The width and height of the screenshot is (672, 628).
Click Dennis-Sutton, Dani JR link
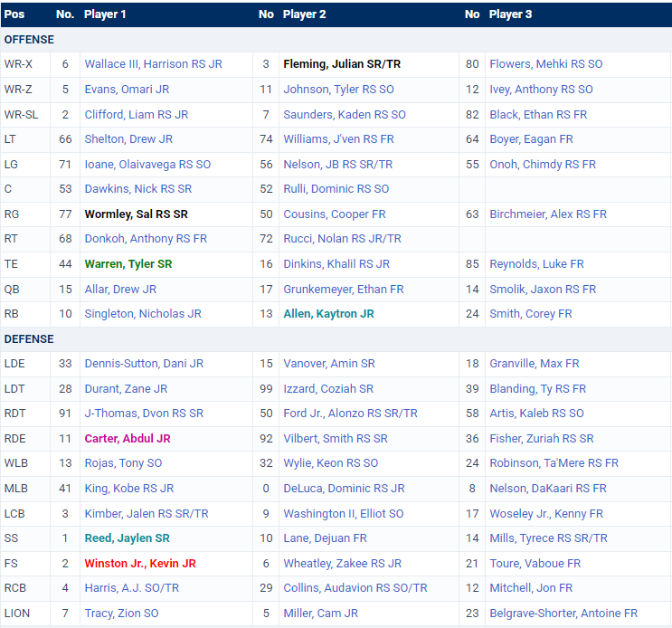(144, 364)
